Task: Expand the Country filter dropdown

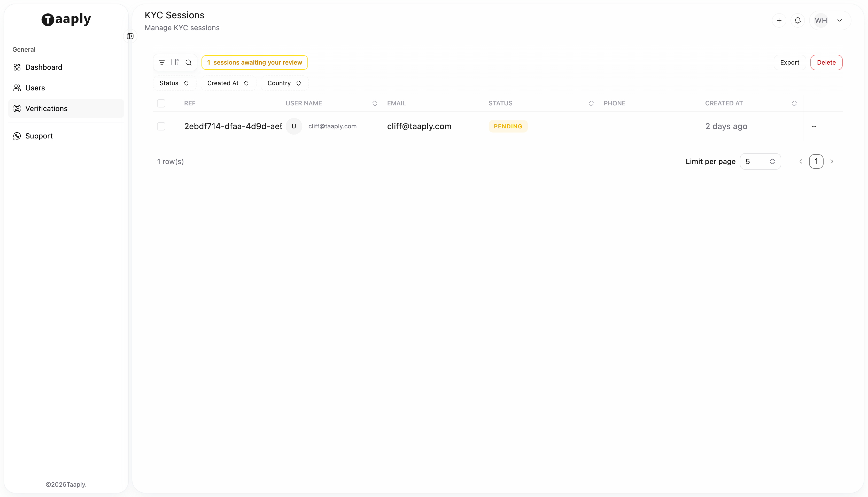Action: pyautogui.click(x=284, y=83)
